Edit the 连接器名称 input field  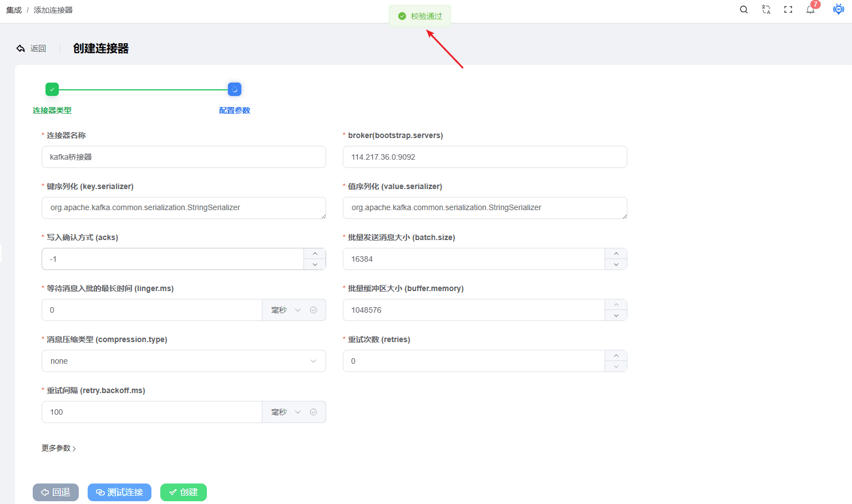(184, 157)
